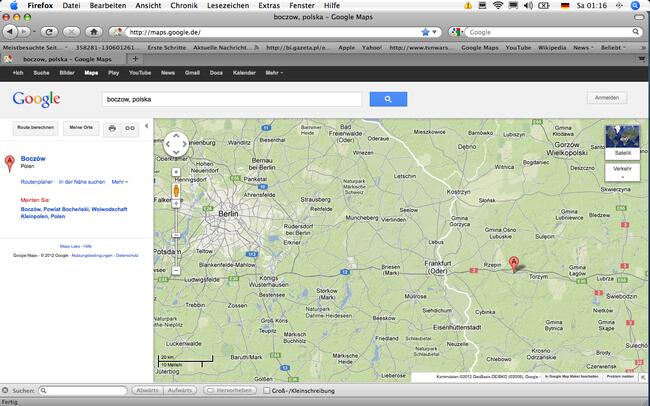Collapse the left results panel arrow

point(148,126)
